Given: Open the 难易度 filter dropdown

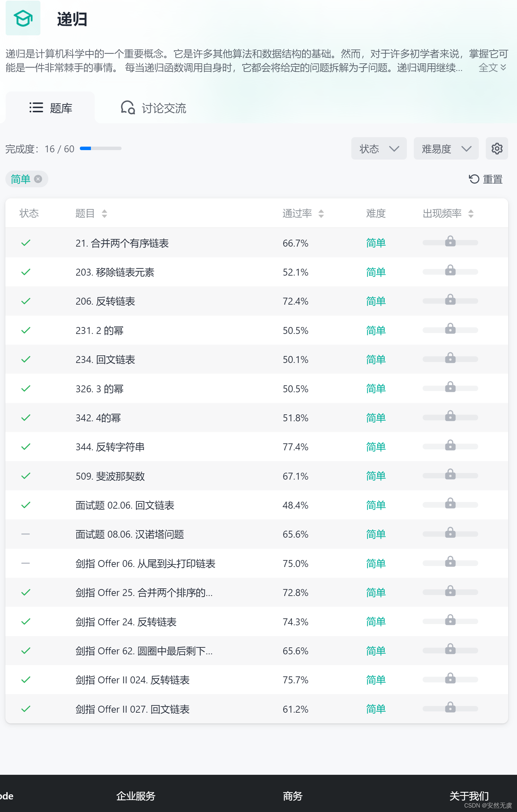Looking at the screenshot, I should point(446,149).
